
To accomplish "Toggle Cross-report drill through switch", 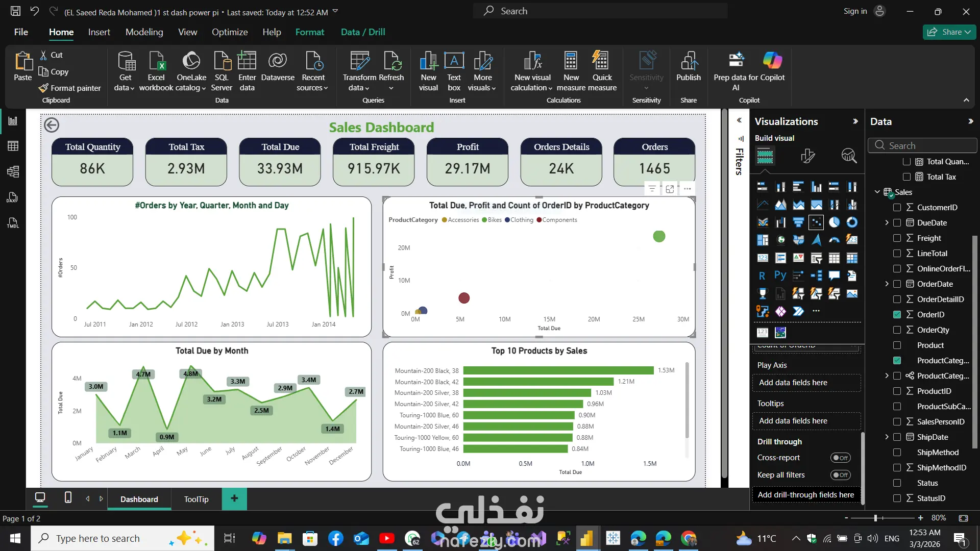I will [840, 458].
